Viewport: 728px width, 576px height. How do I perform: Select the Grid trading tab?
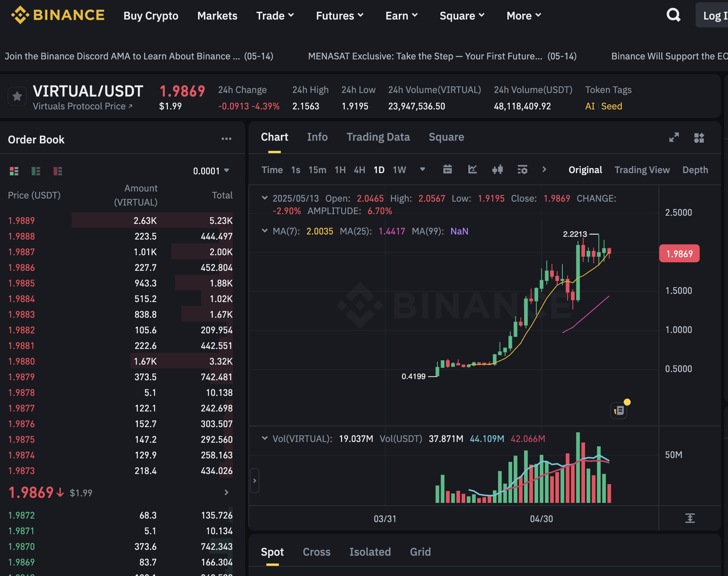(420, 552)
